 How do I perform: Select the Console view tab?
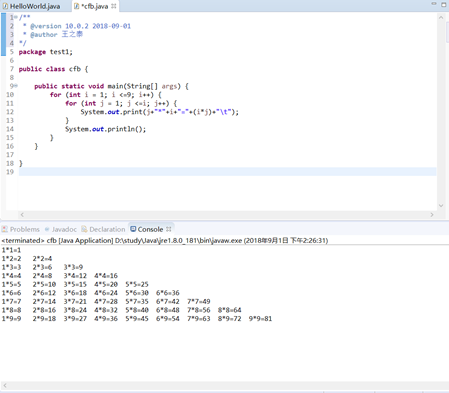(x=147, y=229)
